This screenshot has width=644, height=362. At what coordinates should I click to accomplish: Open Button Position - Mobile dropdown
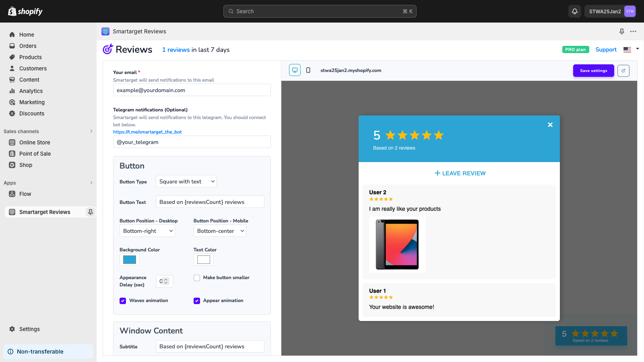(x=220, y=231)
